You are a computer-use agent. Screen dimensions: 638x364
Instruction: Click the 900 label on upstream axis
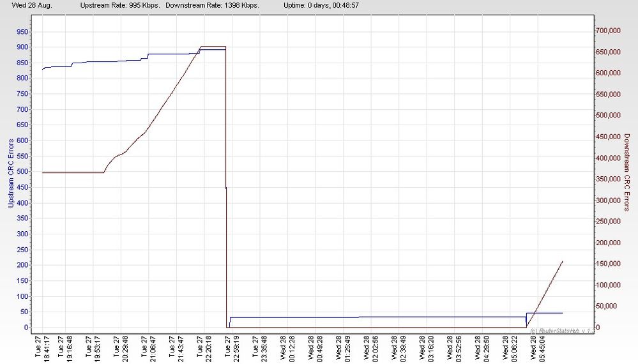[x=22, y=47]
